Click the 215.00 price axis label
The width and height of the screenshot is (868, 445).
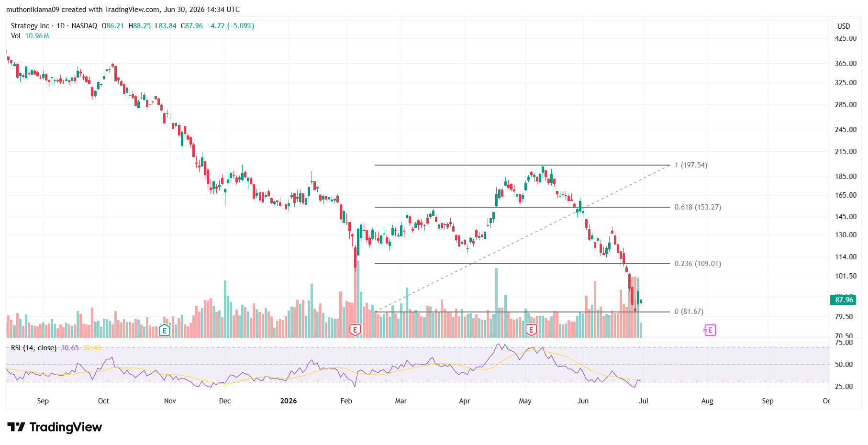[846, 151]
